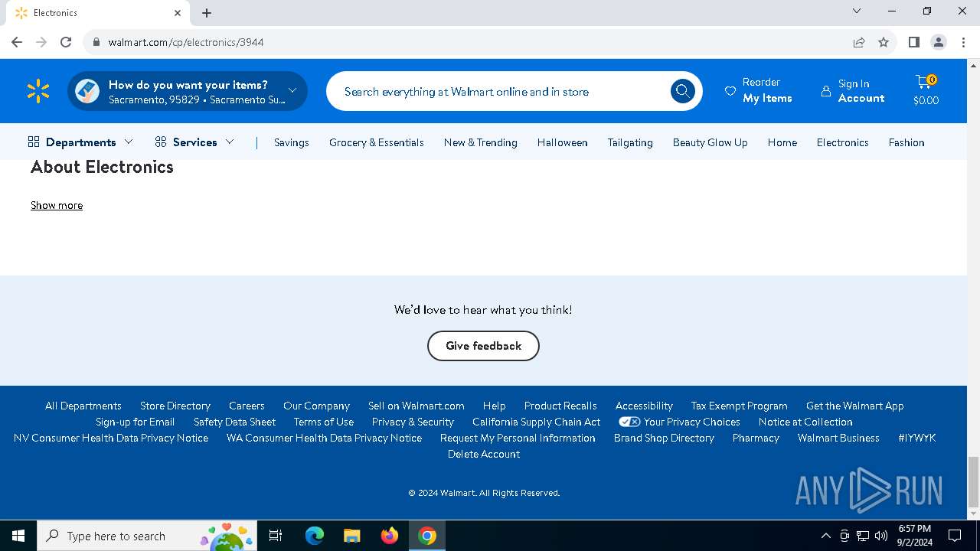
Task: Go to the Home nav item
Action: [782, 142]
